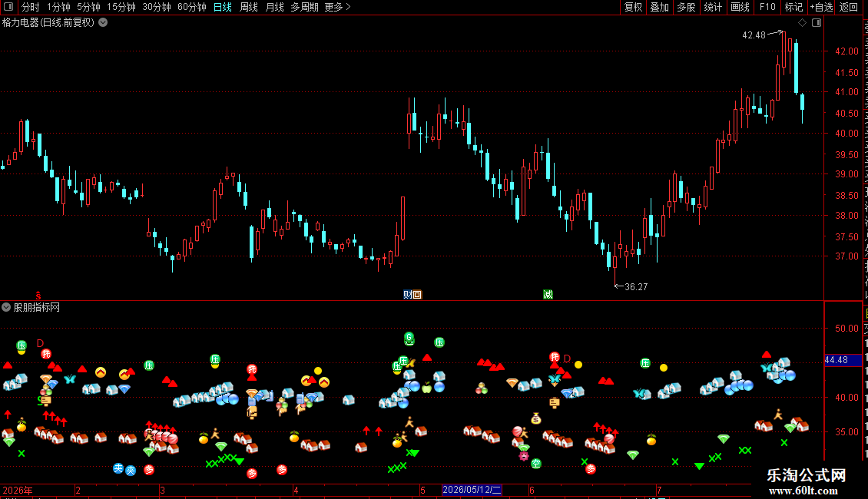Click 返回 to go back
The height and width of the screenshot is (499, 868).
(848, 7)
